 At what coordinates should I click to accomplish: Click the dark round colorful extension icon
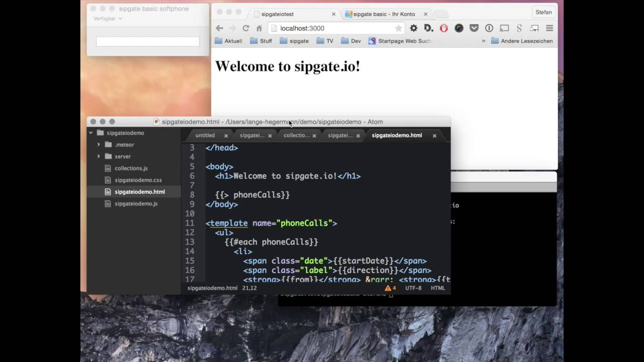pyautogui.click(x=459, y=28)
